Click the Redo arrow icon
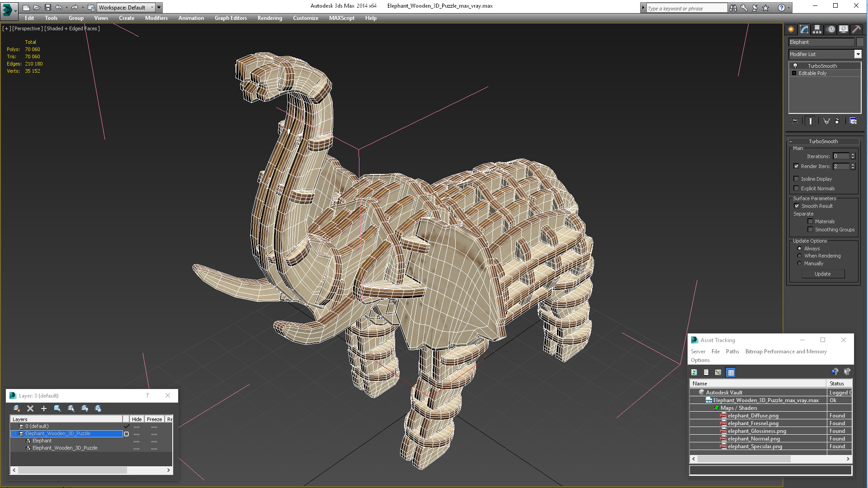 tap(75, 7)
